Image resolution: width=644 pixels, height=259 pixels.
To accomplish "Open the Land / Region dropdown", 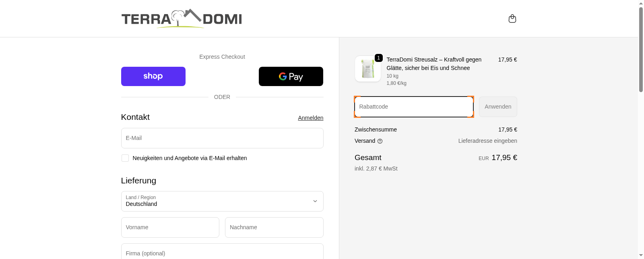I will click(x=222, y=201).
